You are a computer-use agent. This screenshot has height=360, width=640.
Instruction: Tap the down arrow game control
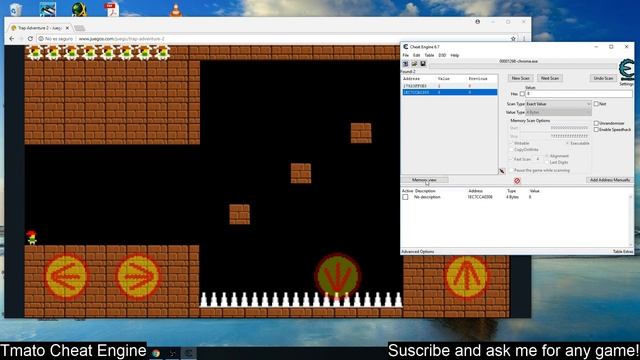pyautogui.click(x=338, y=276)
